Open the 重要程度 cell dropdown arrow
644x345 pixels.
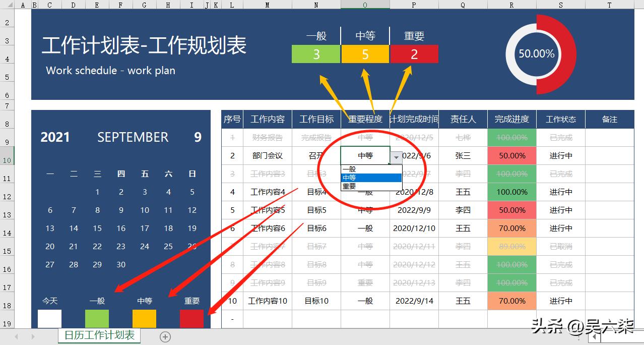click(x=396, y=157)
